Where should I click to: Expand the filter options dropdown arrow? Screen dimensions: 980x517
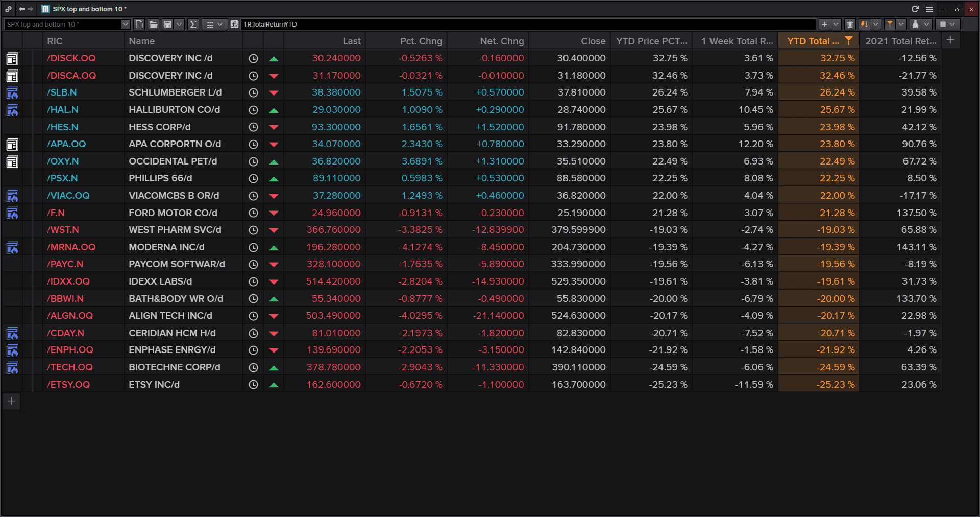(x=901, y=24)
